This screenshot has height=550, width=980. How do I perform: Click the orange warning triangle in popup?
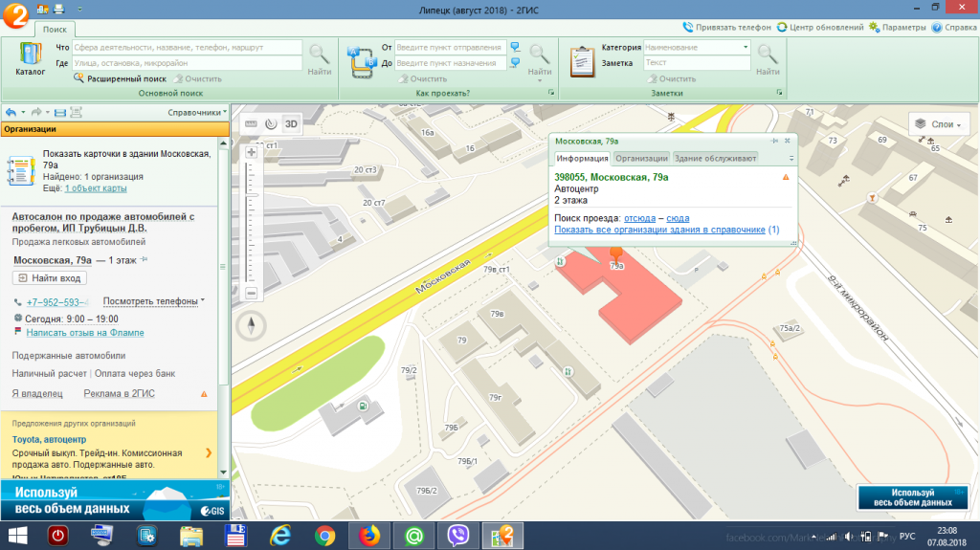tap(786, 178)
